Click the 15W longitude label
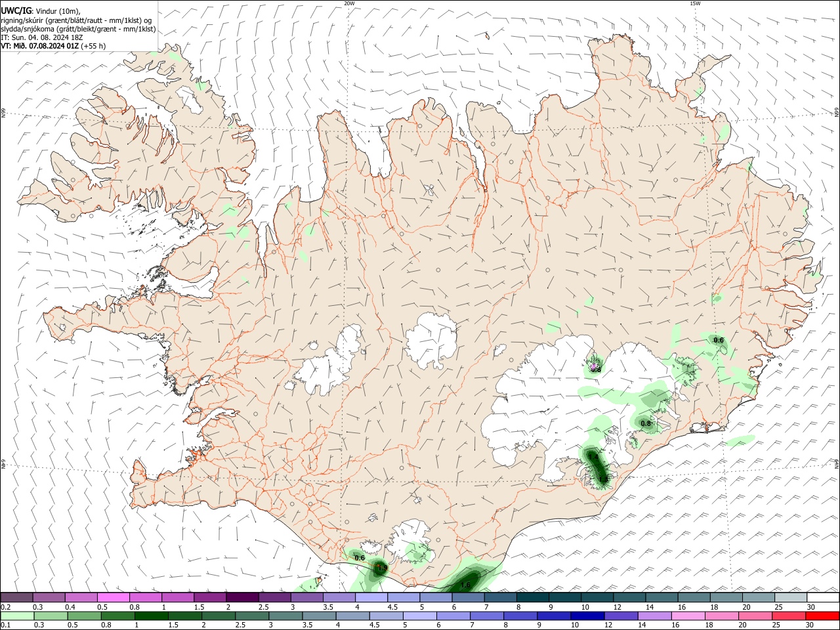 (x=695, y=3)
